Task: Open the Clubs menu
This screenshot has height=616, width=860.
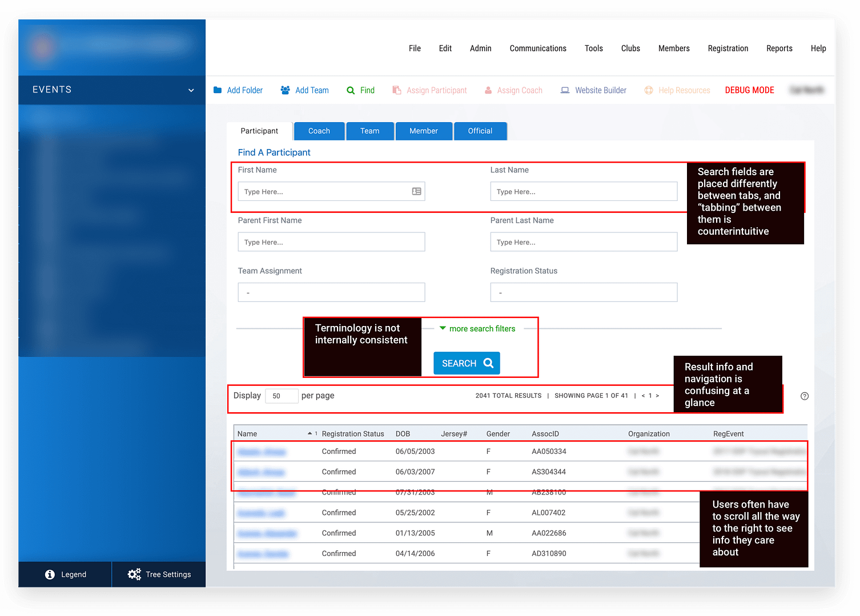Action: (630, 49)
